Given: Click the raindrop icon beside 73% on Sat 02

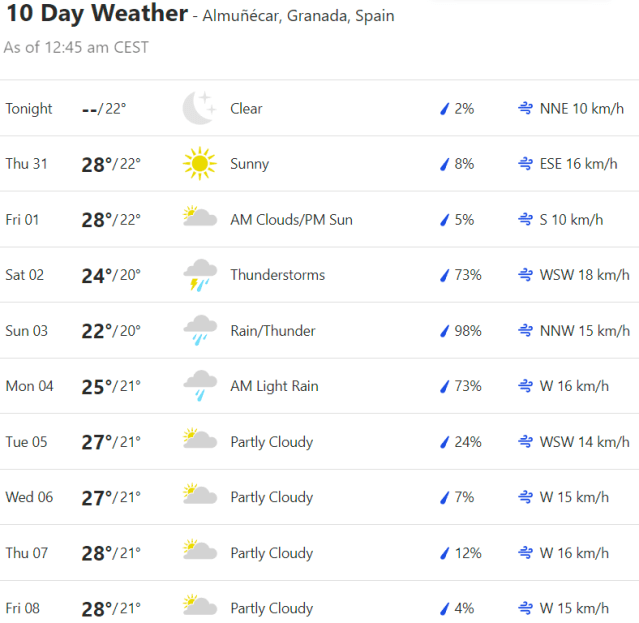Looking at the screenshot, I should coord(445,275).
